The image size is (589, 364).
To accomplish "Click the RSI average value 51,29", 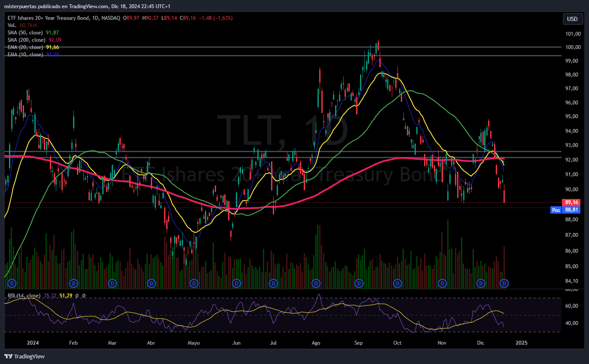I will 66,296.
